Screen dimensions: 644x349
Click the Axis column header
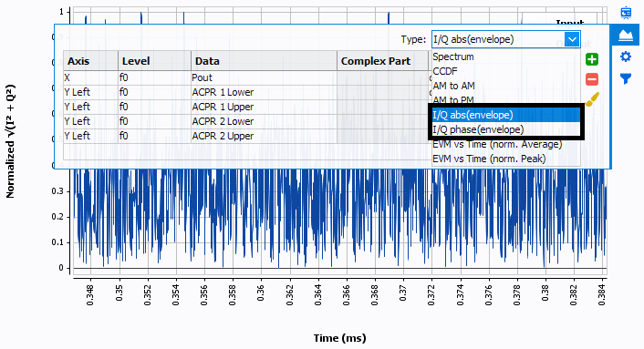tap(91, 61)
